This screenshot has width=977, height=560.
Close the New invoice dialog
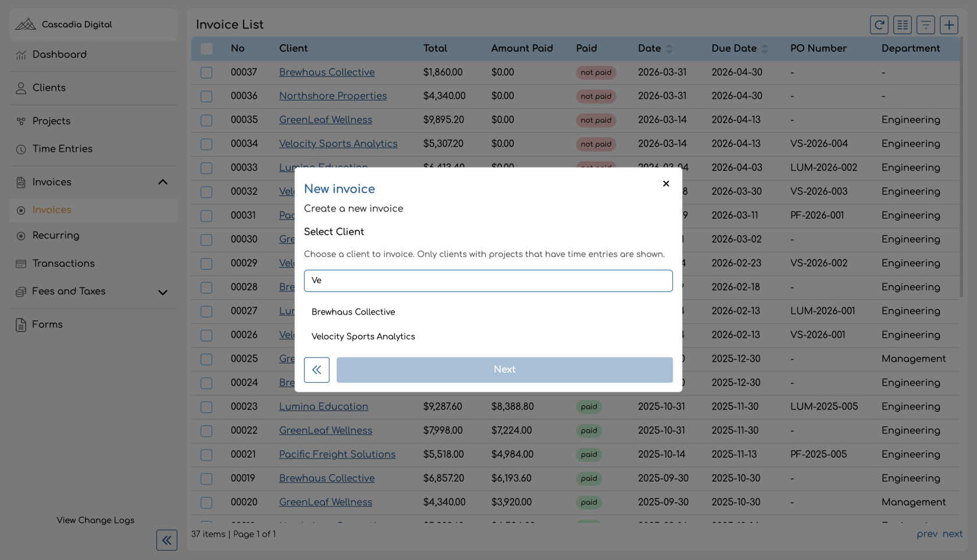coord(666,183)
